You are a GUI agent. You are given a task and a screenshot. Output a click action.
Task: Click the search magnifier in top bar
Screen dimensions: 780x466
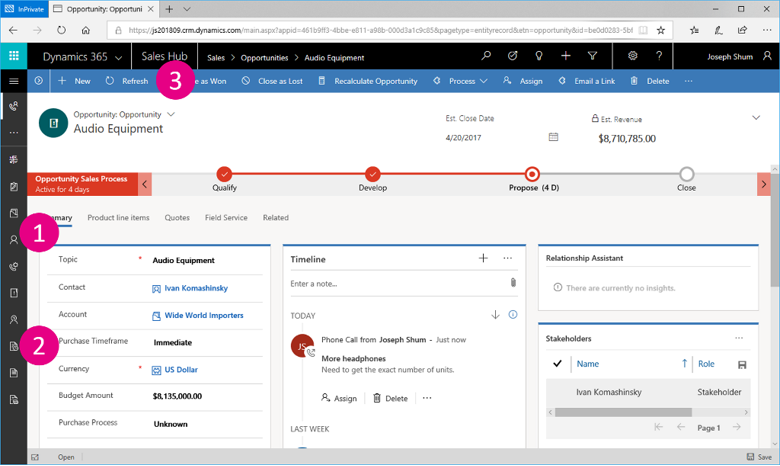pyautogui.click(x=486, y=57)
